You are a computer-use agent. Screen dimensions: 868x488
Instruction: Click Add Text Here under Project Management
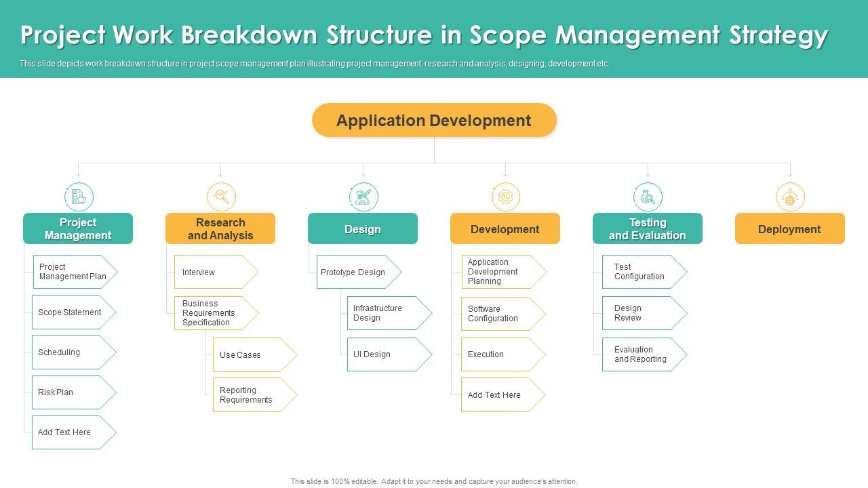(x=74, y=432)
